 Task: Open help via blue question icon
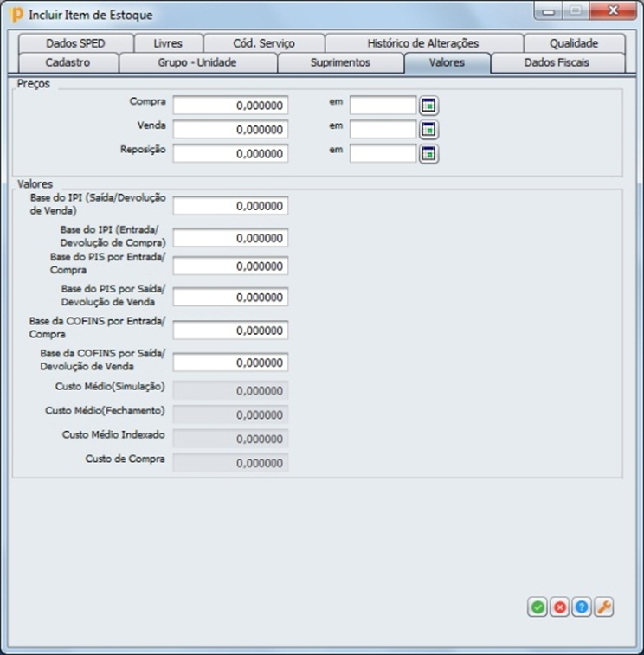point(582,607)
